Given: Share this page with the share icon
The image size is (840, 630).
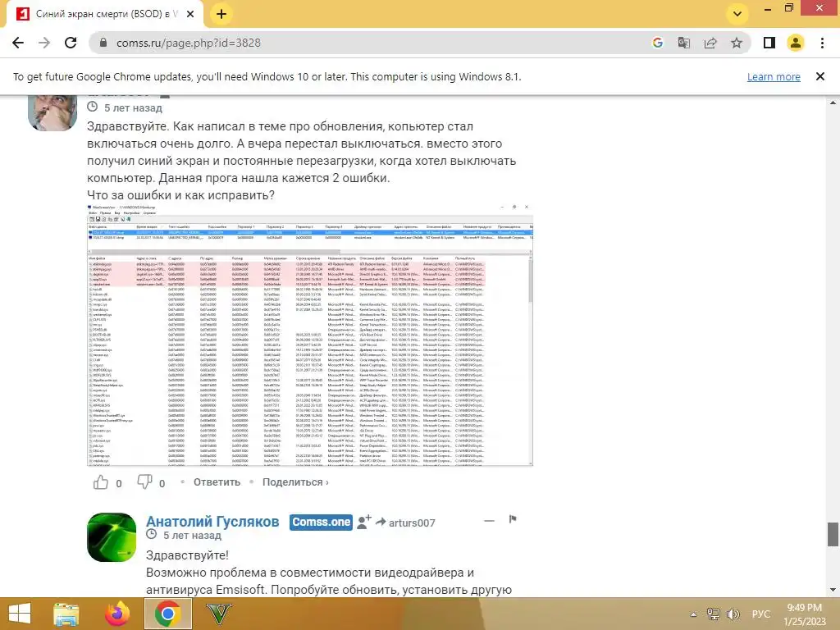Looking at the screenshot, I should [710, 43].
